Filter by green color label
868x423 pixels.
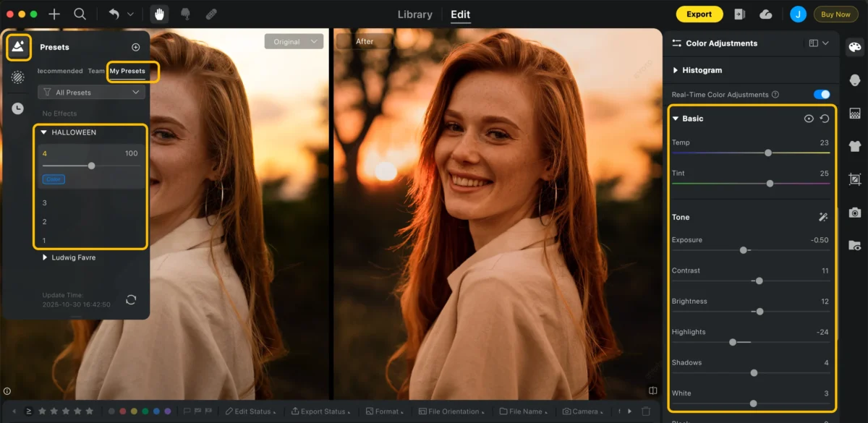145,411
